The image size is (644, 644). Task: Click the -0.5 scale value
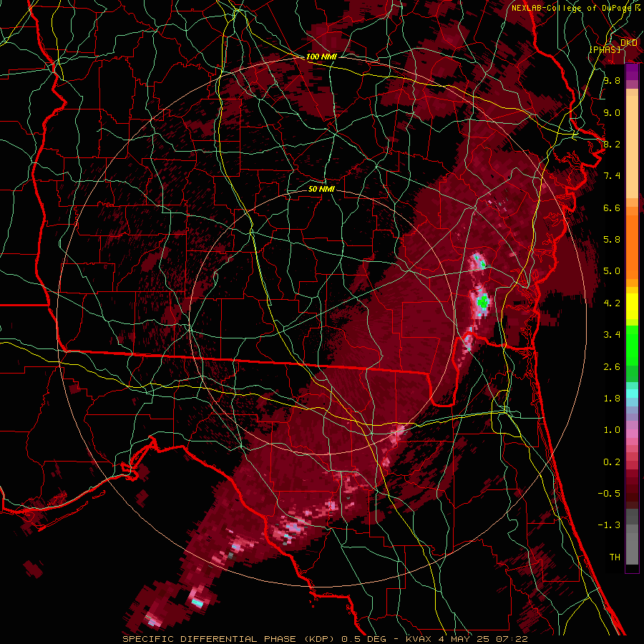click(x=609, y=494)
